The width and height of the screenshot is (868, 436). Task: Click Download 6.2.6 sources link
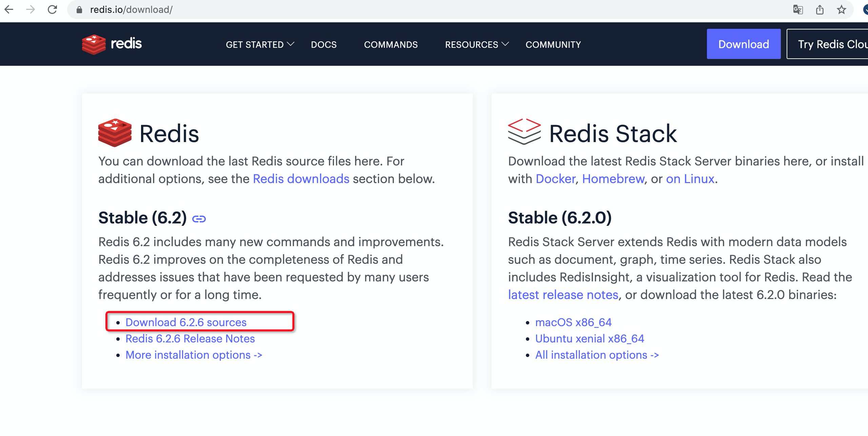(x=186, y=322)
